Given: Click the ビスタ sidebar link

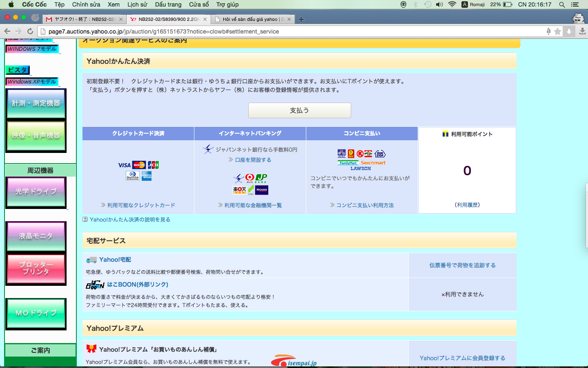Looking at the screenshot, I should [x=18, y=70].
